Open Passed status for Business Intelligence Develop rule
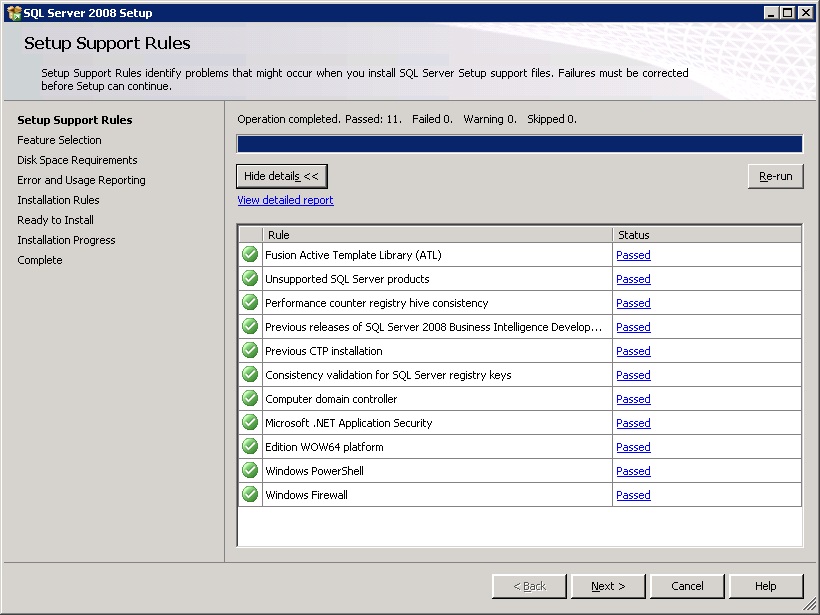This screenshot has width=820, height=615. [633, 327]
